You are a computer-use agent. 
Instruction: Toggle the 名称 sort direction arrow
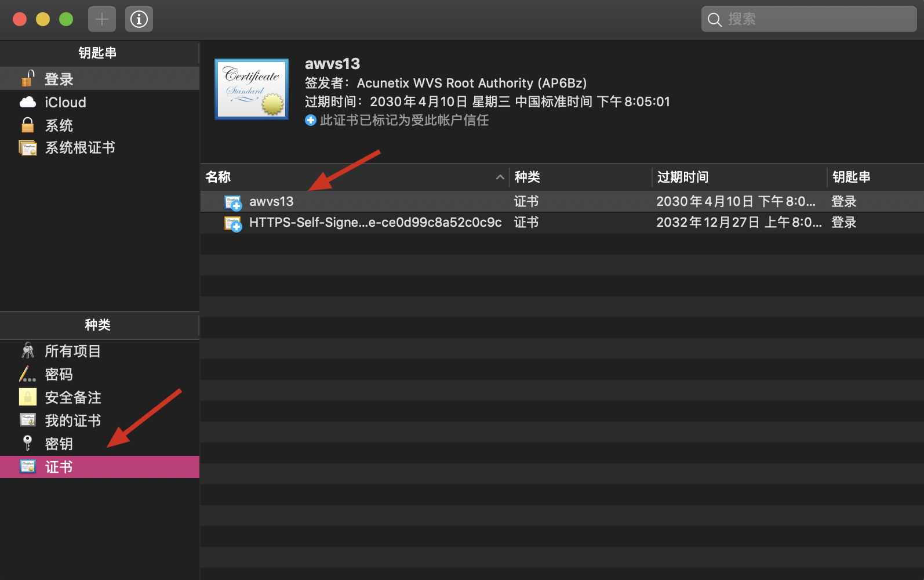point(500,177)
